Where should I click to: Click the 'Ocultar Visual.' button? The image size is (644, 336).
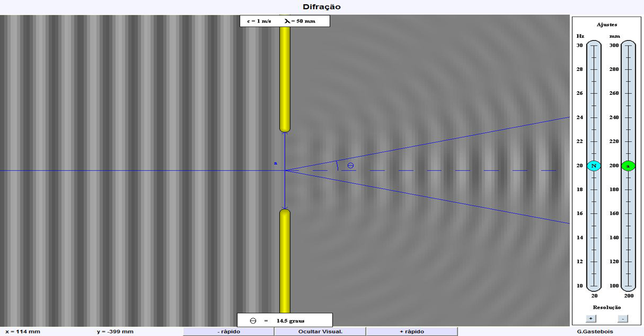click(x=320, y=331)
